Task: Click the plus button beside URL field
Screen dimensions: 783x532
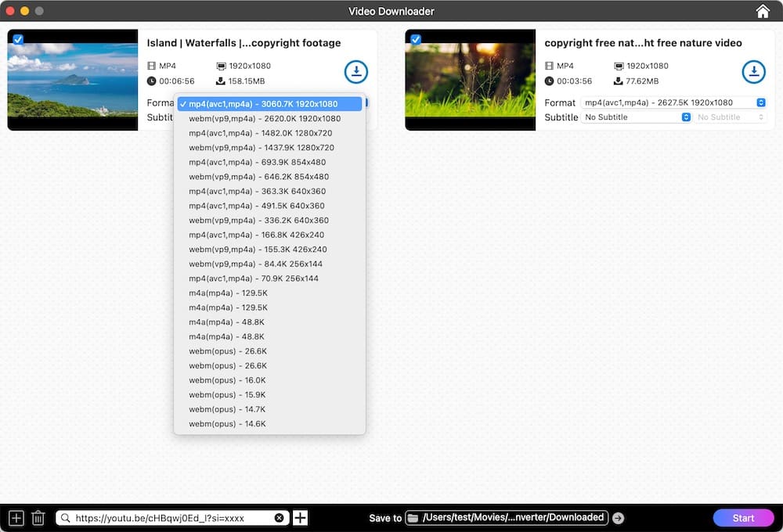Action: click(300, 518)
